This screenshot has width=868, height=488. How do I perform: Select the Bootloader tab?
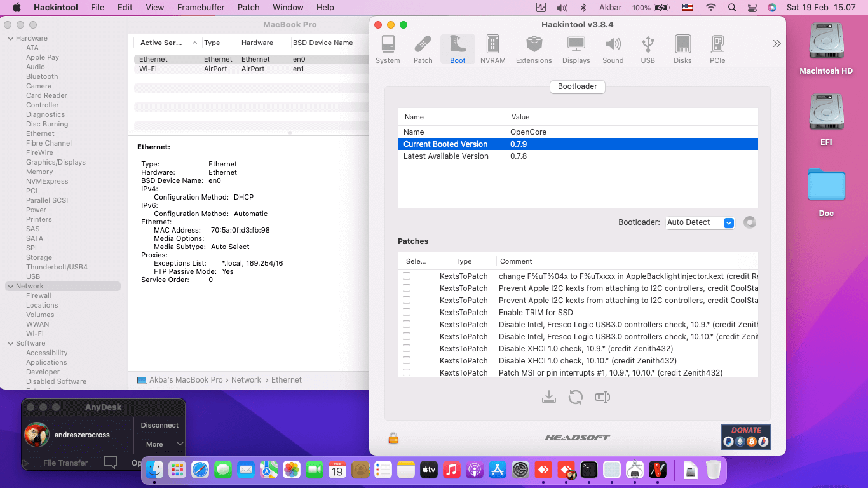click(x=578, y=86)
